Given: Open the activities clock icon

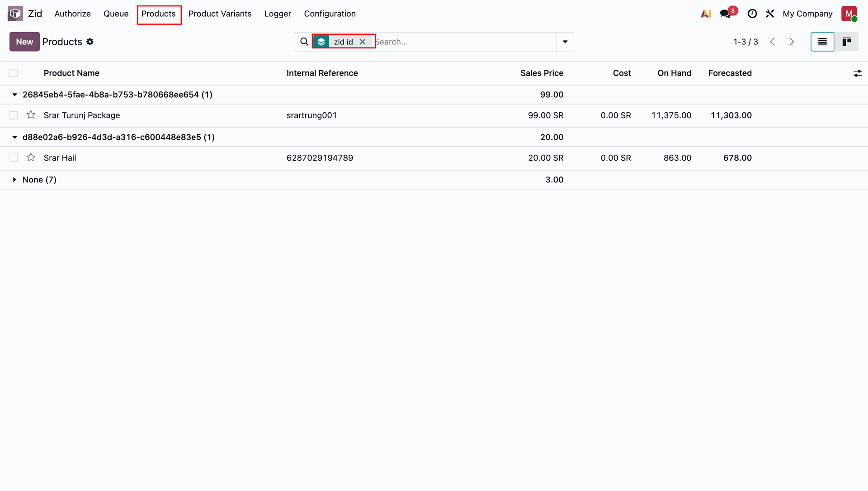Looking at the screenshot, I should (x=752, y=14).
